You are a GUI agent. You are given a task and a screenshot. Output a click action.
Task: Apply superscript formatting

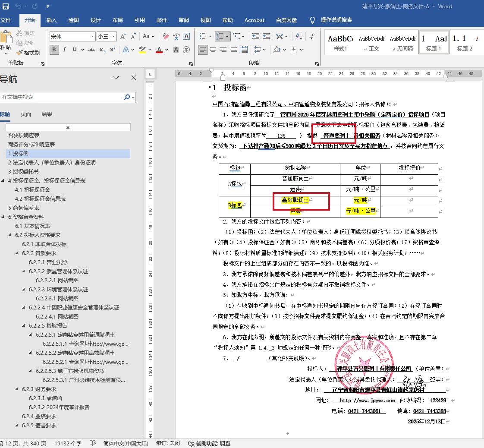point(113,50)
